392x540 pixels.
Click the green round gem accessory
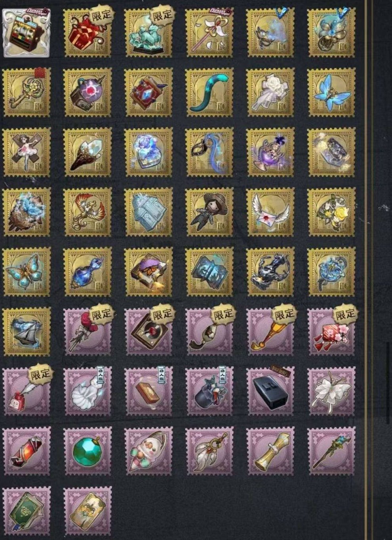tap(88, 451)
